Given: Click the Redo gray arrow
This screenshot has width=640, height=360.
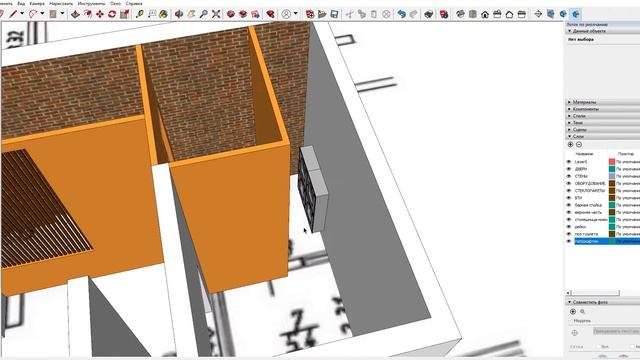Looking at the screenshot, I should [x=414, y=14].
